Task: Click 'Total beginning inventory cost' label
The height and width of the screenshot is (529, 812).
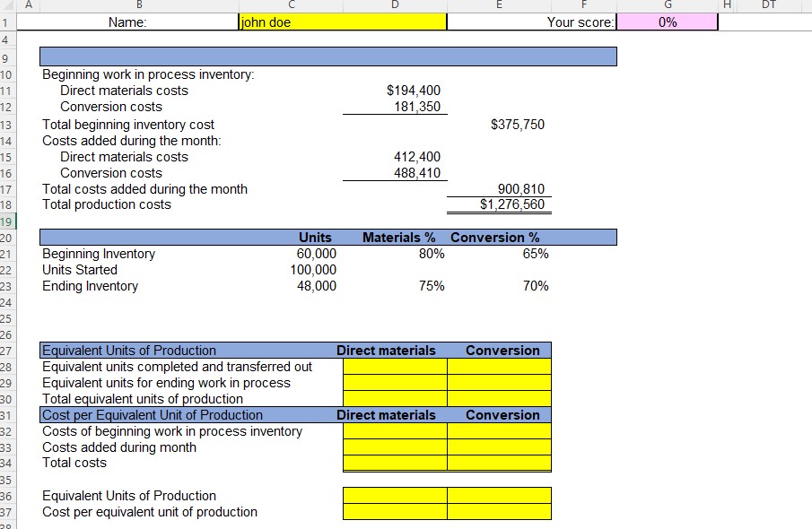Action: 128,125
